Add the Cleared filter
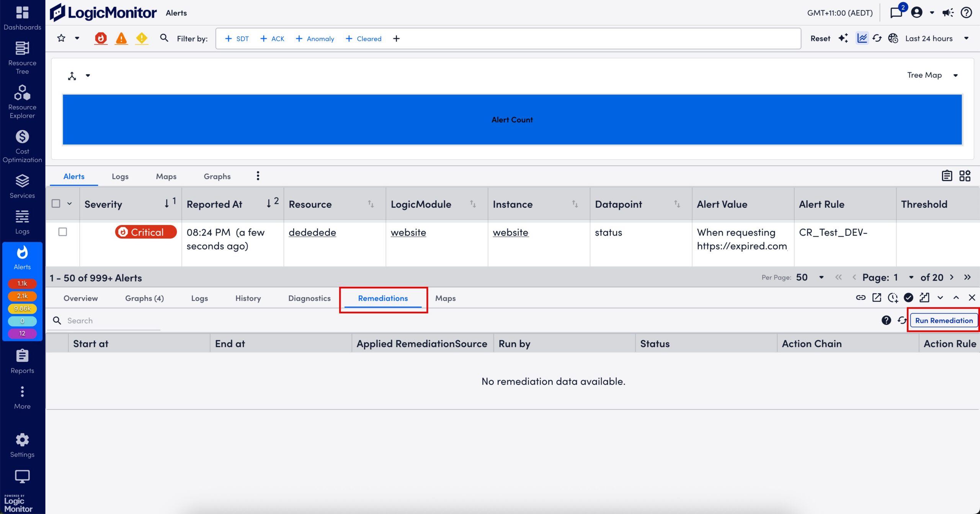This screenshot has height=514, width=980. (364, 39)
